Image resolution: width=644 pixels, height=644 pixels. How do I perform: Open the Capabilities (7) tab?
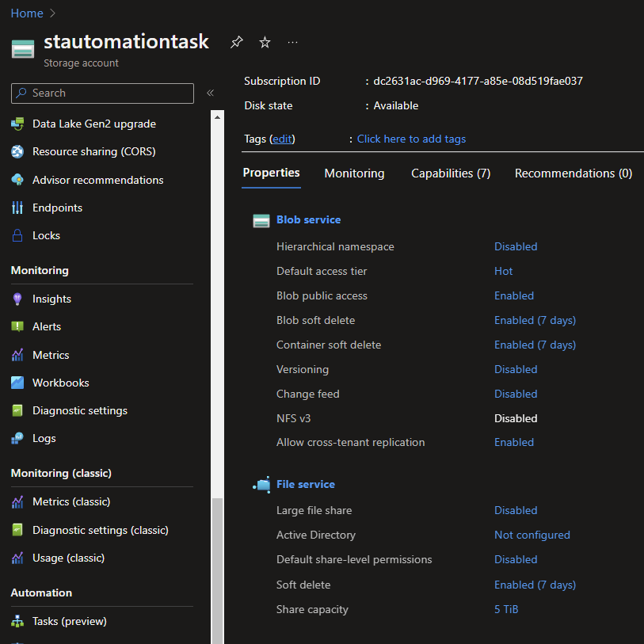point(451,173)
